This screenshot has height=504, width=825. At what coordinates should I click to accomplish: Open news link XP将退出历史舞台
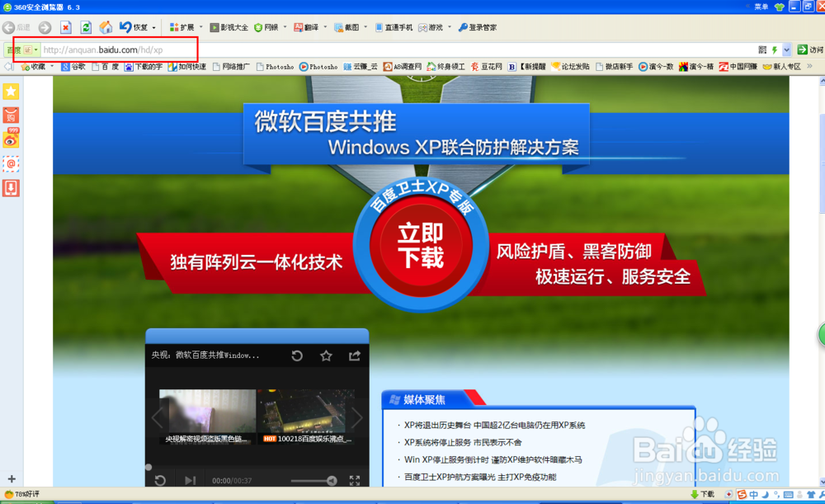point(494,425)
